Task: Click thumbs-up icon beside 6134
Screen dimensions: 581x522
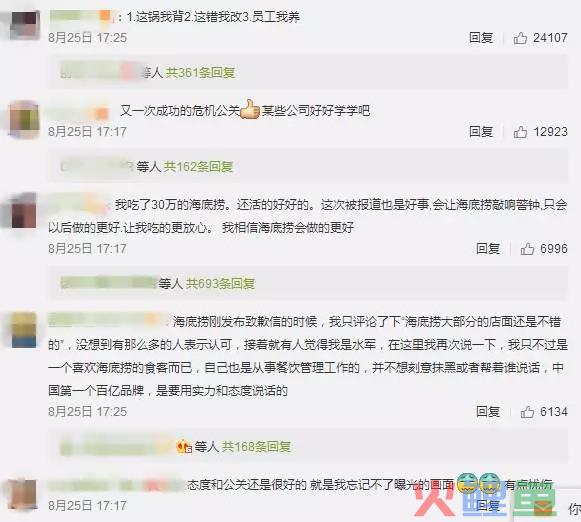Action: click(x=527, y=412)
